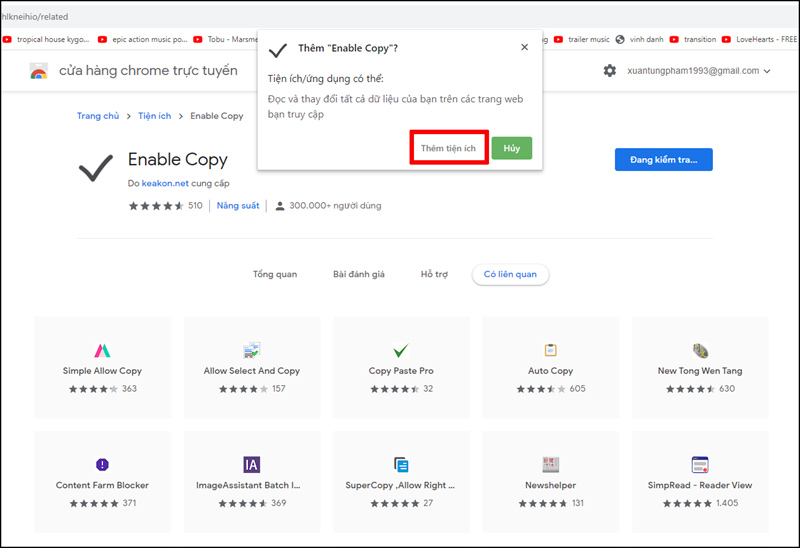
Task: Open the Năng suất category link
Action: pos(238,206)
